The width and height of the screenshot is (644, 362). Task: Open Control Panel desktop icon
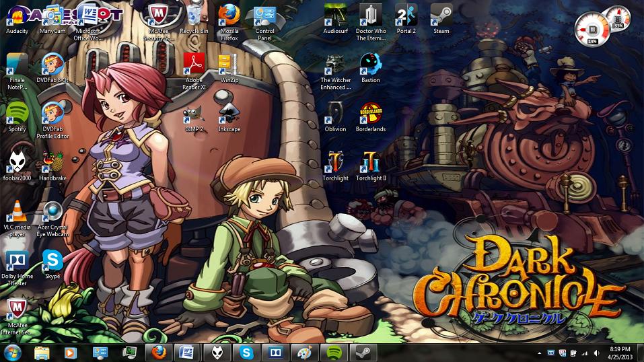pyautogui.click(x=264, y=23)
